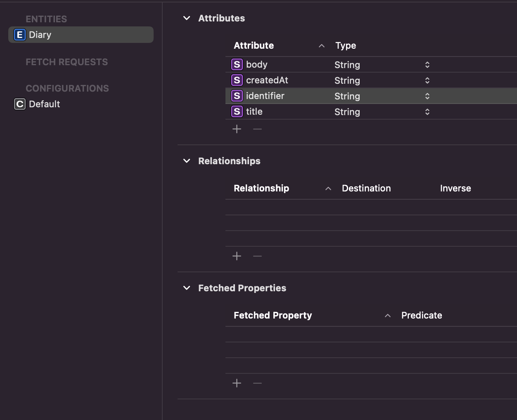
Task: Click the Destination column header
Action: (366, 189)
